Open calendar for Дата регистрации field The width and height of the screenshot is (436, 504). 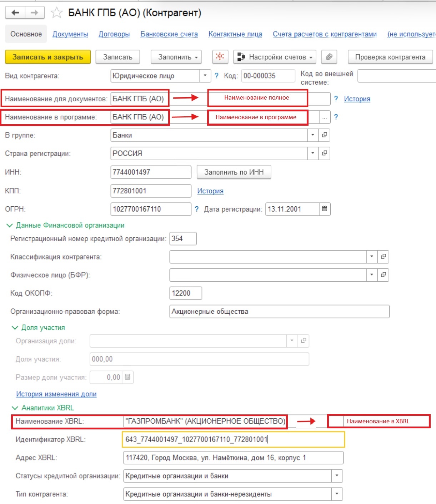[324, 209]
